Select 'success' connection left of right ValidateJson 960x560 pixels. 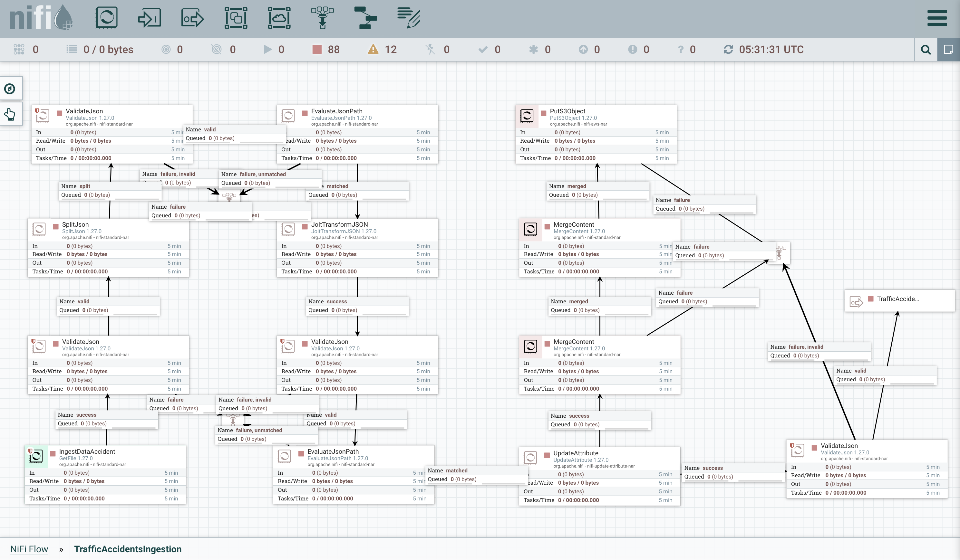pyautogui.click(x=733, y=472)
